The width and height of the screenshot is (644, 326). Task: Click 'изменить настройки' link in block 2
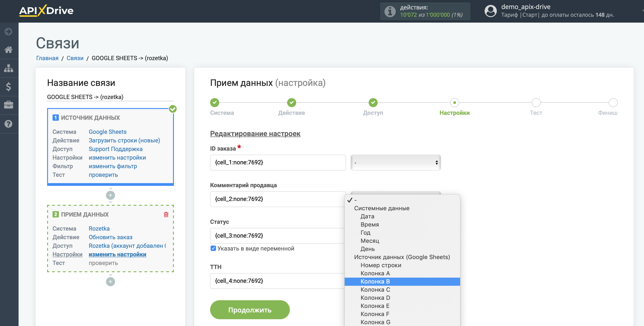tap(118, 254)
